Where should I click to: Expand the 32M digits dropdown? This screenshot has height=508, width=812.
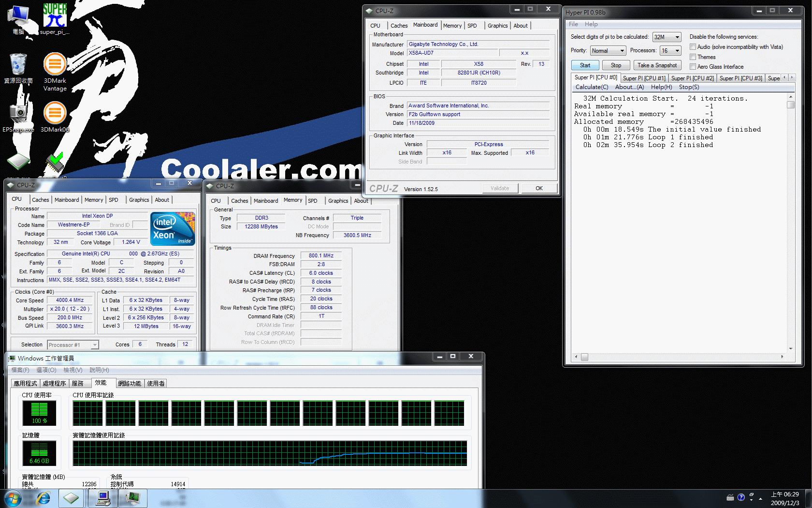tap(667, 37)
